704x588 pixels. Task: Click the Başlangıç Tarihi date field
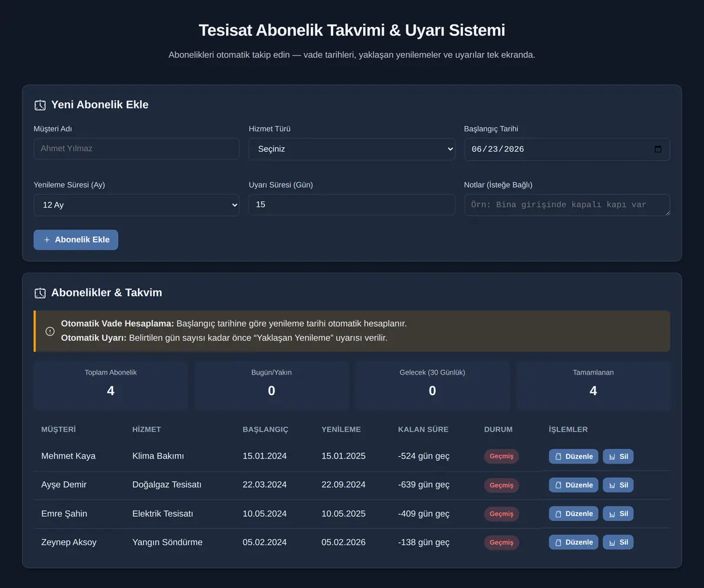[x=567, y=149]
